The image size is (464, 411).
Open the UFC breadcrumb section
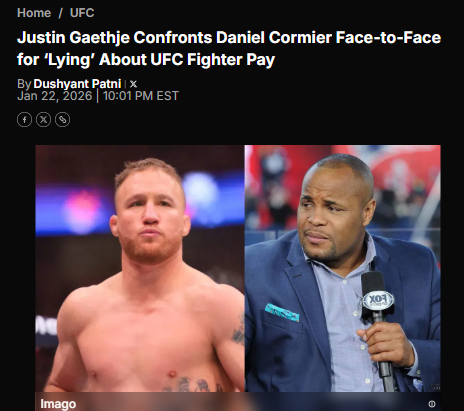pyautogui.click(x=82, y=13)
